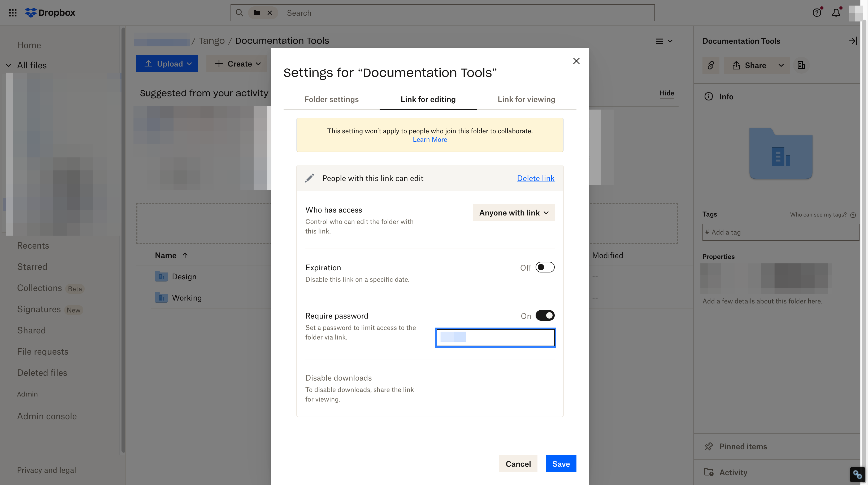Click the Add a tag field
This screenshot has width=868, height=485.
click(780, 232)
